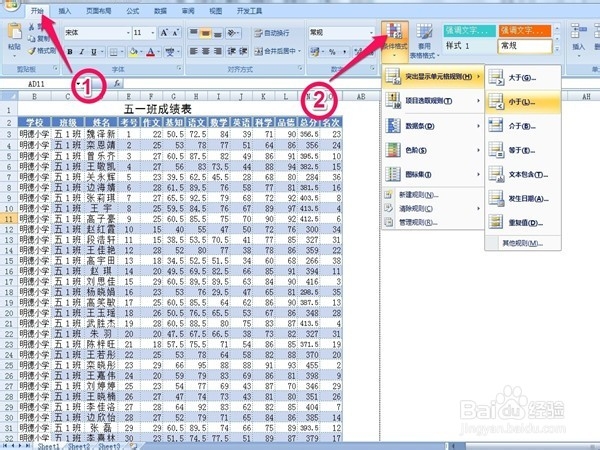The image size is (600, 450).
Task: Decrease the indent
Action: pyautogui.click(x=232, y=51)
